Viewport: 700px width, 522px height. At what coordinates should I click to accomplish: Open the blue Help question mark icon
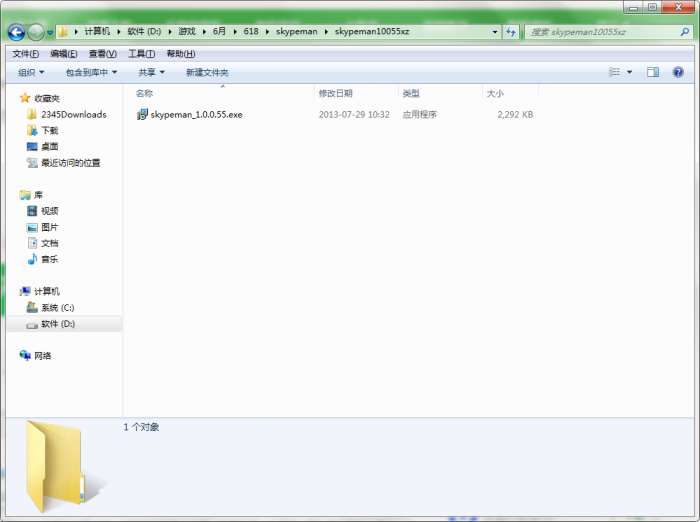[678, 72]
